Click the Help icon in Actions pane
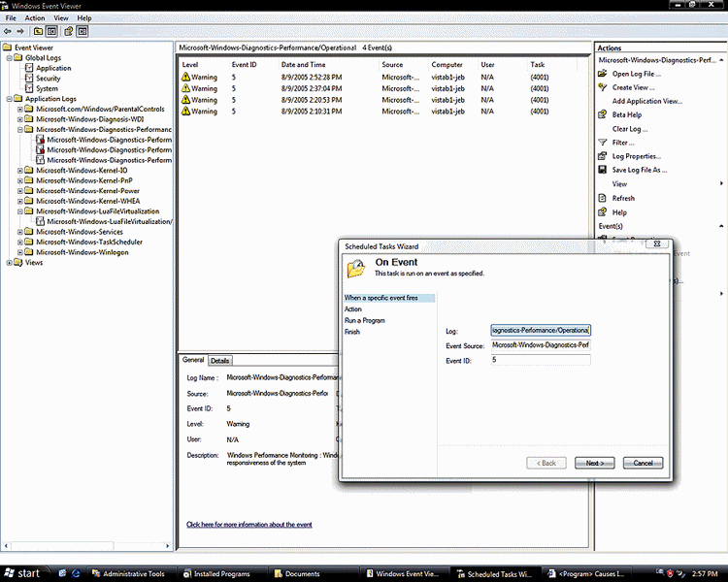Image resolution: width=728 pixels, height=582 pixels. point(602,212)
